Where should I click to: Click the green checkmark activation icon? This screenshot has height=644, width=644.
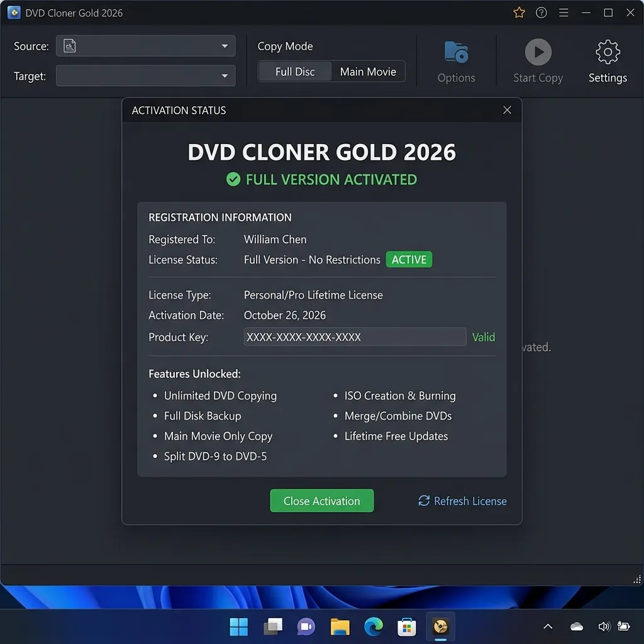tap(233, 179)
